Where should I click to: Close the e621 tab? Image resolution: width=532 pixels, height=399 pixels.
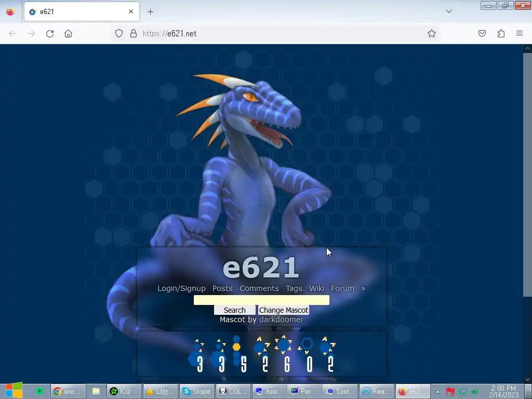130,11
